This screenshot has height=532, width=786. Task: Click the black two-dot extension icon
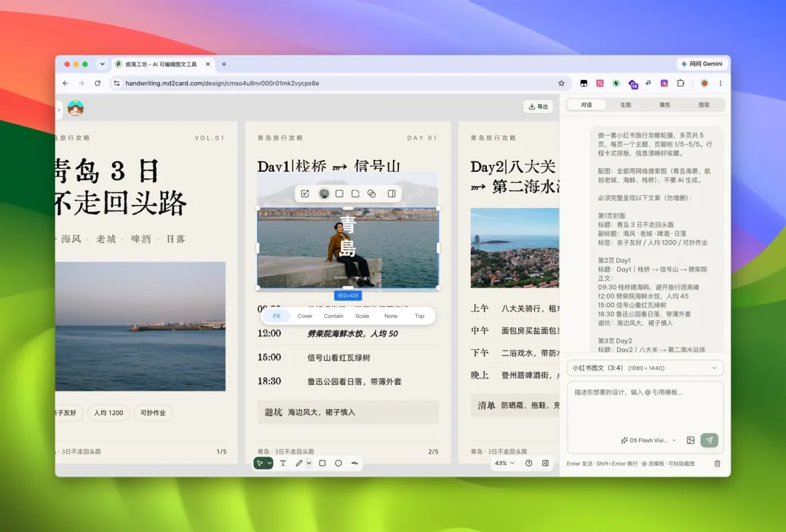tap(584, 83)
